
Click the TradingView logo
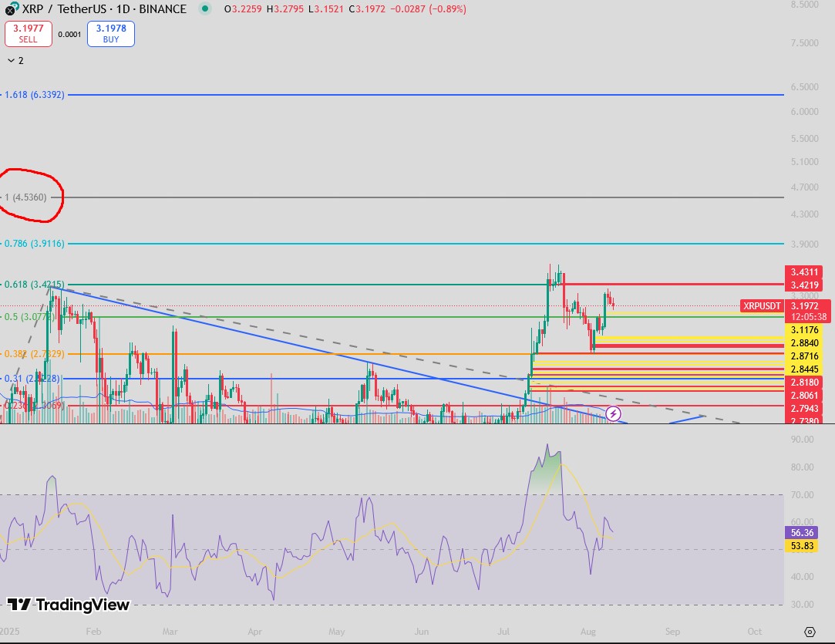(x=68, y=605)
